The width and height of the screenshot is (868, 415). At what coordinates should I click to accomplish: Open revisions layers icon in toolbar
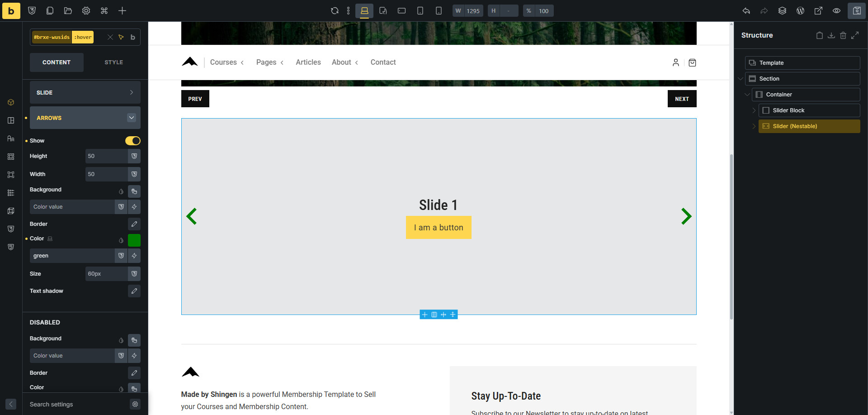coord(782,11)
